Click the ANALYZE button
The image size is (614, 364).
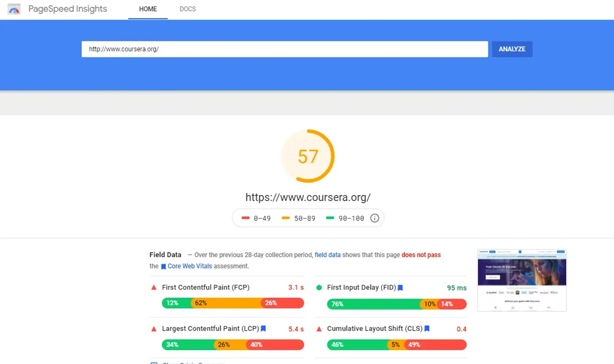(x=512, y=49)
